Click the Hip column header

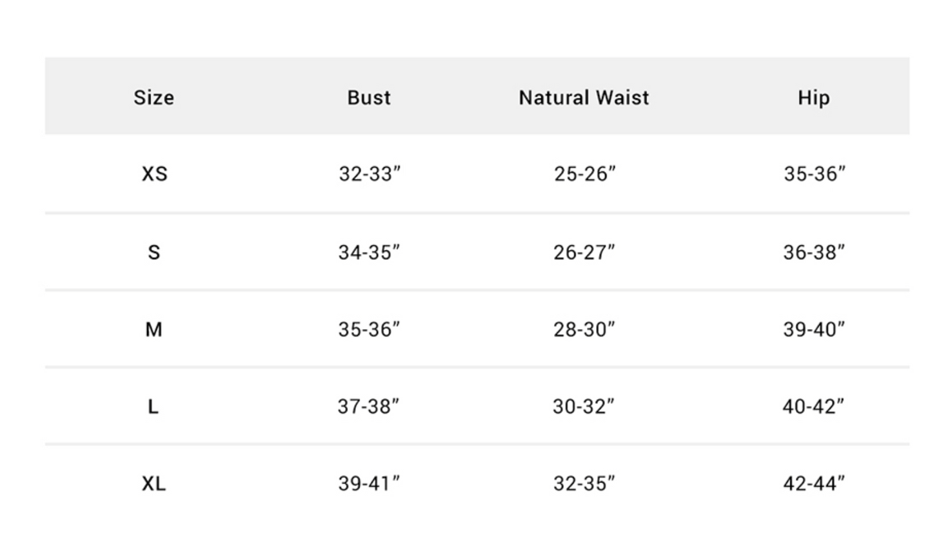click(813, 97)
